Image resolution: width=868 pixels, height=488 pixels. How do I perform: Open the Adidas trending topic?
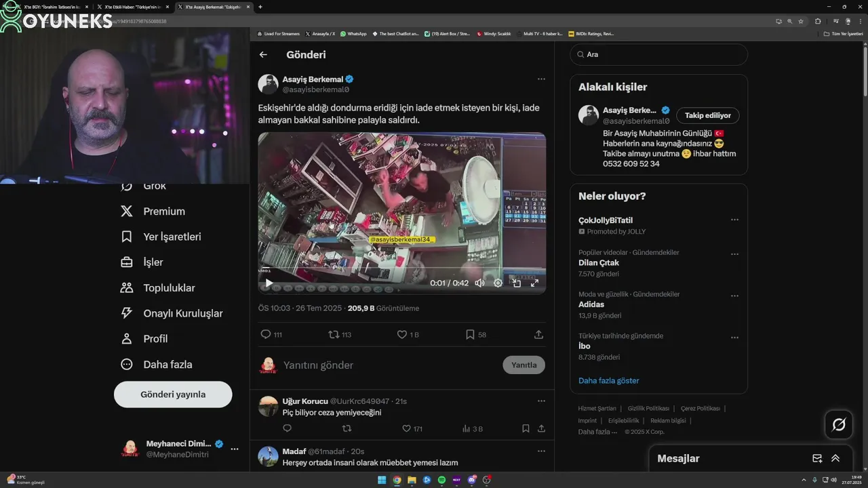pos(591,304)
